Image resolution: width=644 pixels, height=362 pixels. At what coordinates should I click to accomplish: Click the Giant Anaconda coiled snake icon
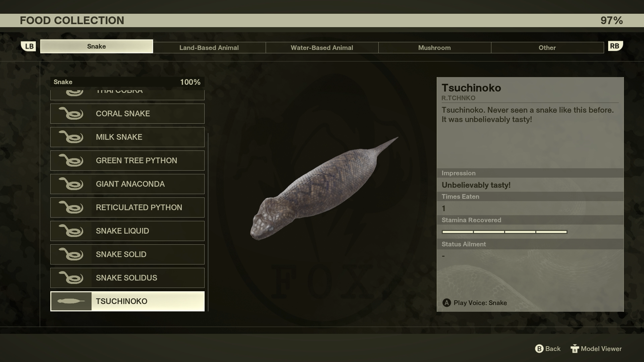click(71, 184)
